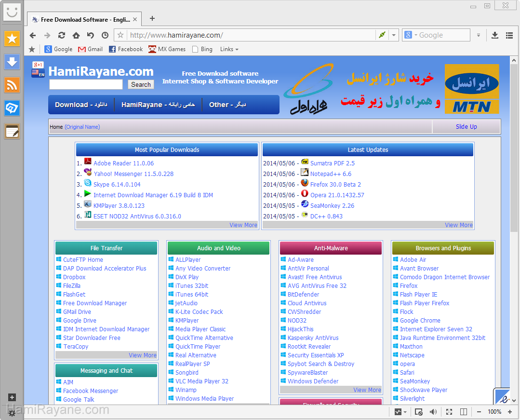Expand the Links bookmarks folder
Screen dimensions: 520x420
pos(229,49)
